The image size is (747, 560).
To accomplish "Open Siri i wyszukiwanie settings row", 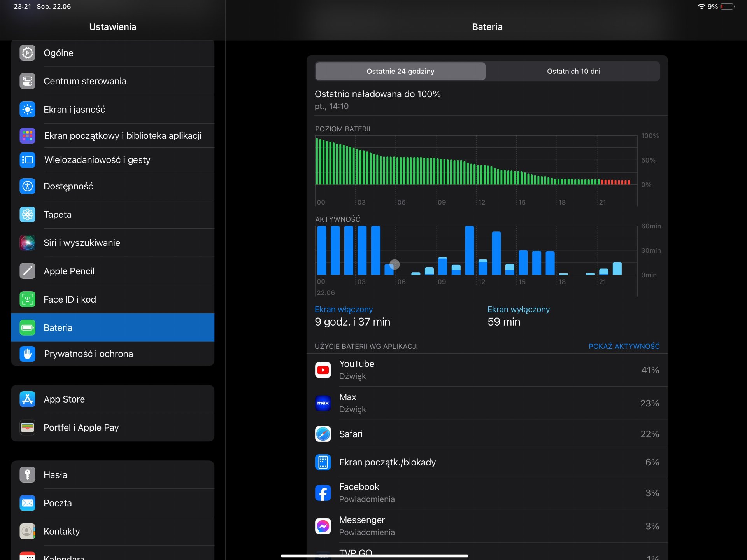I will (x=113, y=243).
